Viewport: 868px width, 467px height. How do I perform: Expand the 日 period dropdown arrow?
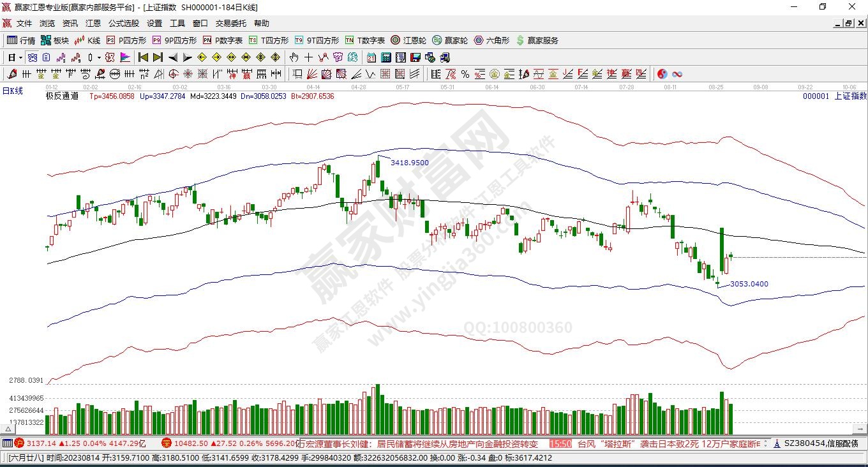20,57
